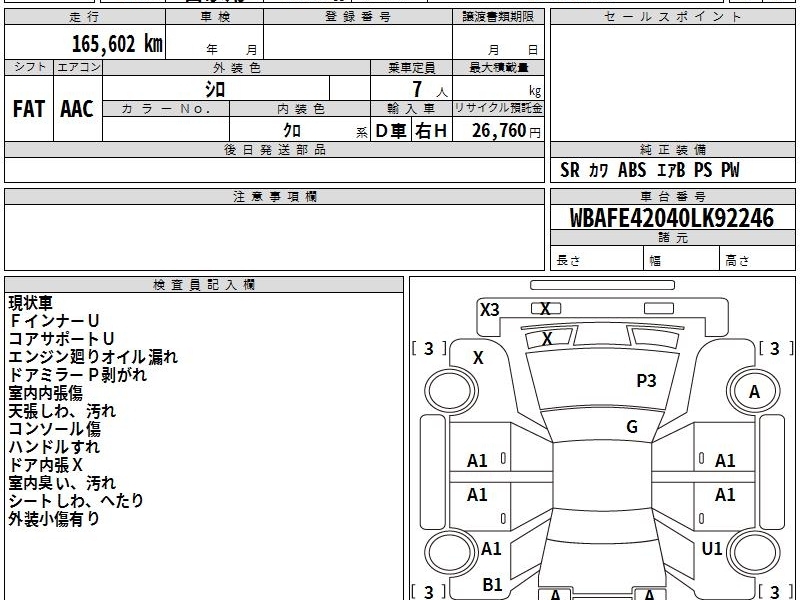Select the セールスポイント header

(x=672, y=16)
